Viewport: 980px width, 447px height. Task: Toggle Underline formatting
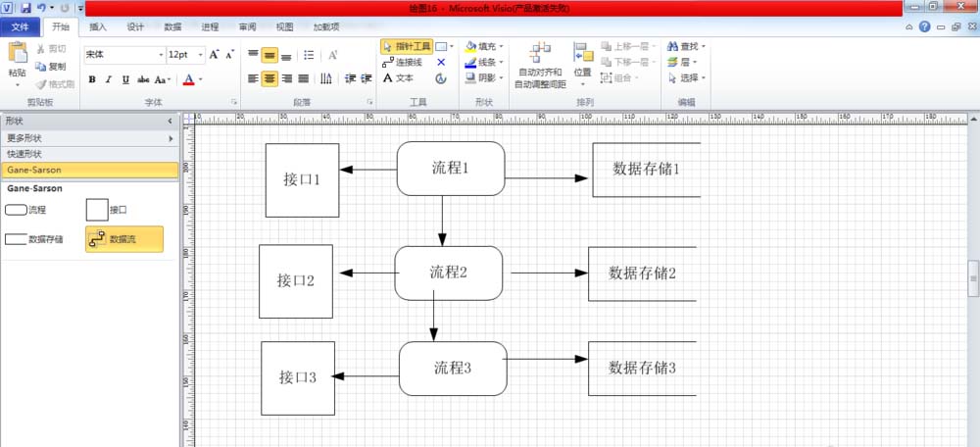click(x=125, y=79)
